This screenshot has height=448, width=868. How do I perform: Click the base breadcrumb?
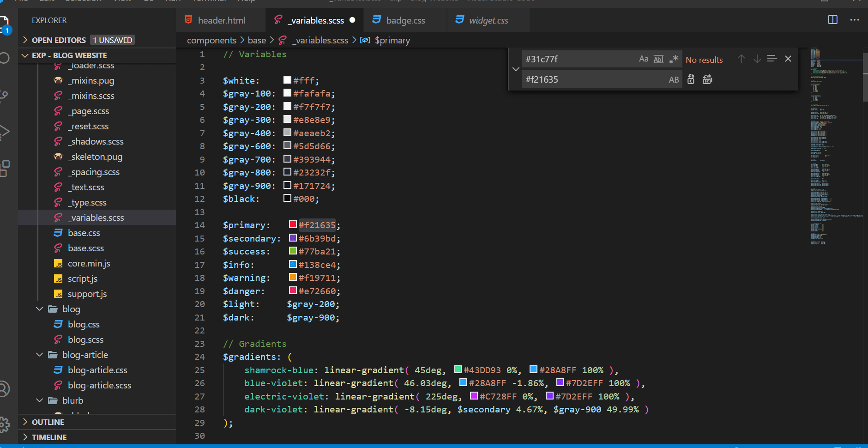coord(257,40)
